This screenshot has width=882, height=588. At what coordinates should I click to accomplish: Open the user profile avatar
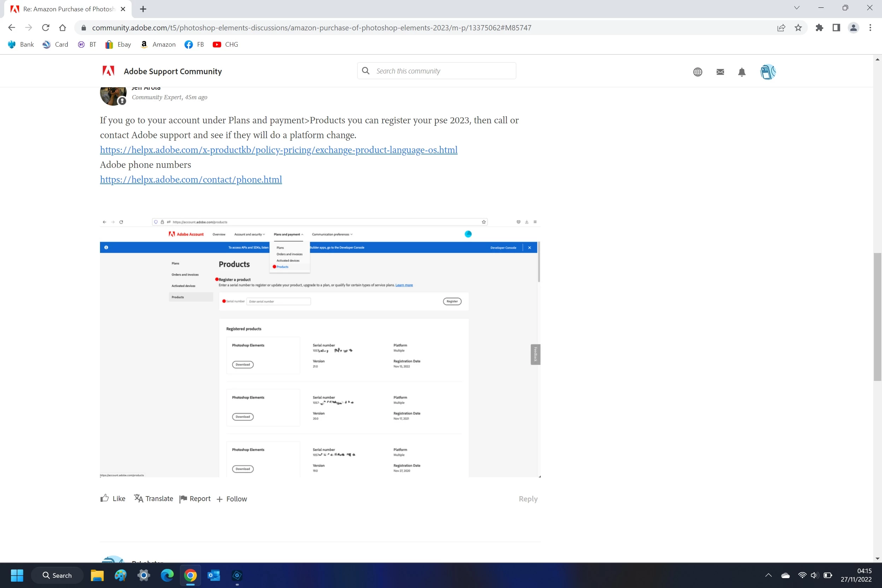[768, 72]
